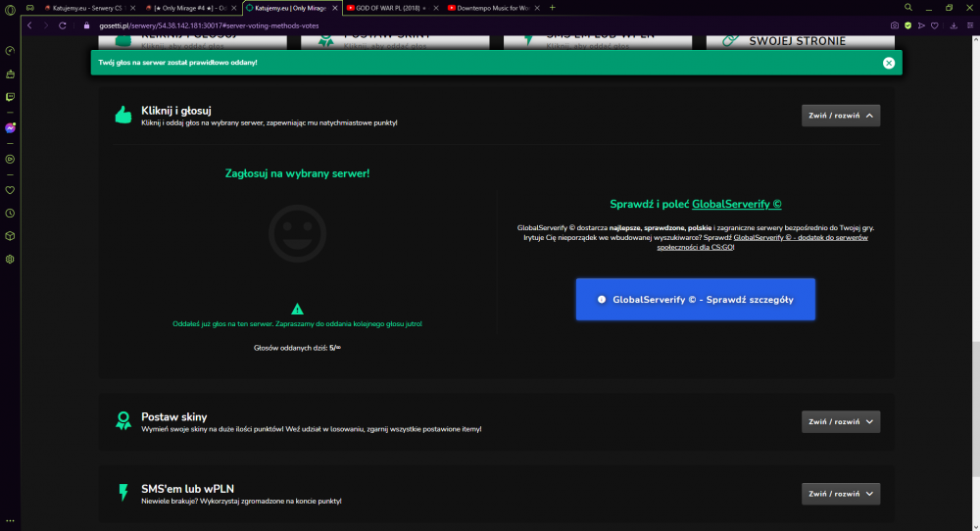The width and height of the screenshot is (980, 531).
Task: Expand the SMS'em lub wPLN section
Action: (x=841, y=494)
